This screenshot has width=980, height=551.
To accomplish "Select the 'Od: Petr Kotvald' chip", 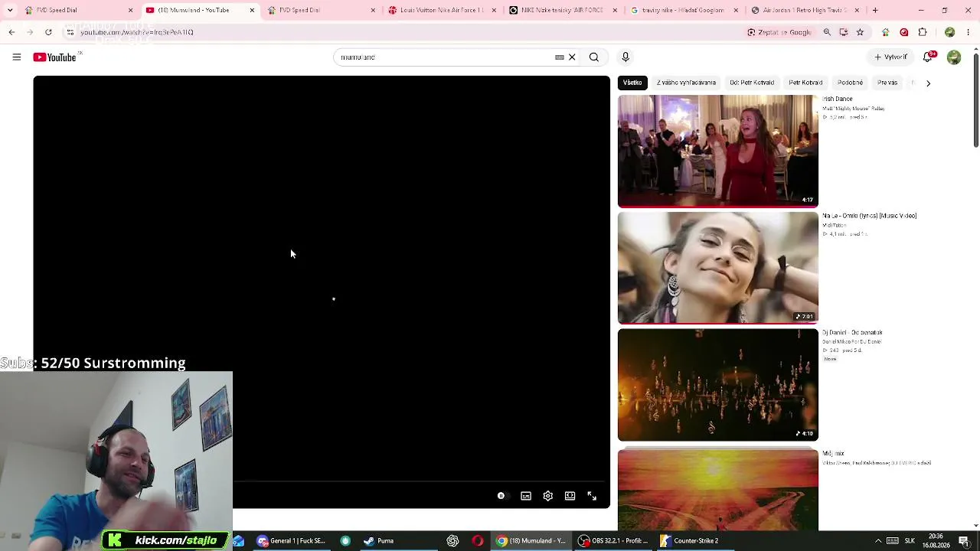I will pyautogui.click(x=752, y=83).
